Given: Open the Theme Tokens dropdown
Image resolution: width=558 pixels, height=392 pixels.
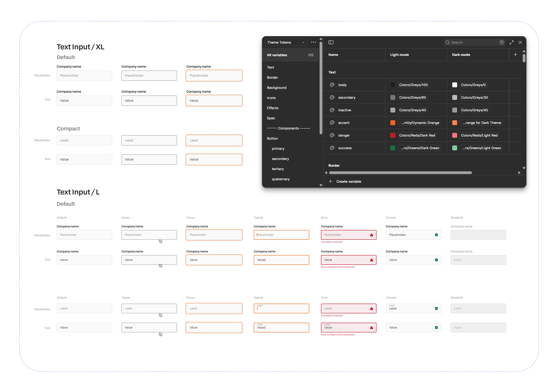Looking at the screenshot, I should click(286, 42).
